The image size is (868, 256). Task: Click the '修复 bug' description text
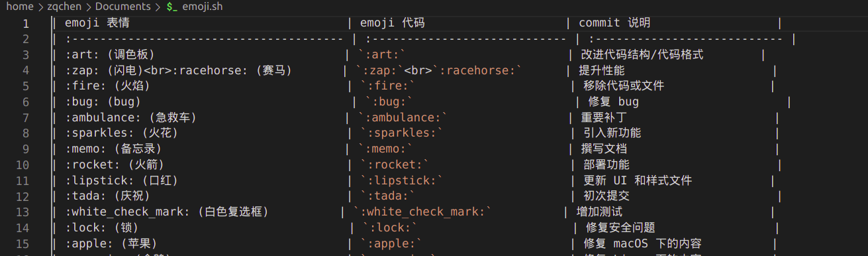614,102
